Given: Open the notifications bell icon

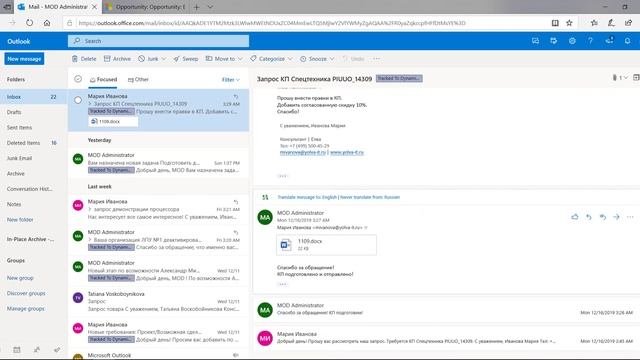Looking at the screenshot, I should pyautogui.click(x=627, y=41).
